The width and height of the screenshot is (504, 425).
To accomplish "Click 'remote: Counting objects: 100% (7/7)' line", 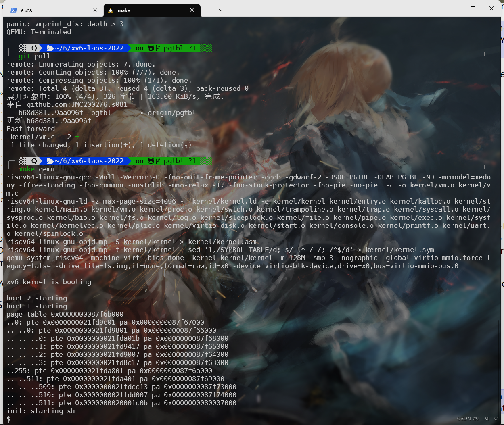I will [x=93, y=72].
